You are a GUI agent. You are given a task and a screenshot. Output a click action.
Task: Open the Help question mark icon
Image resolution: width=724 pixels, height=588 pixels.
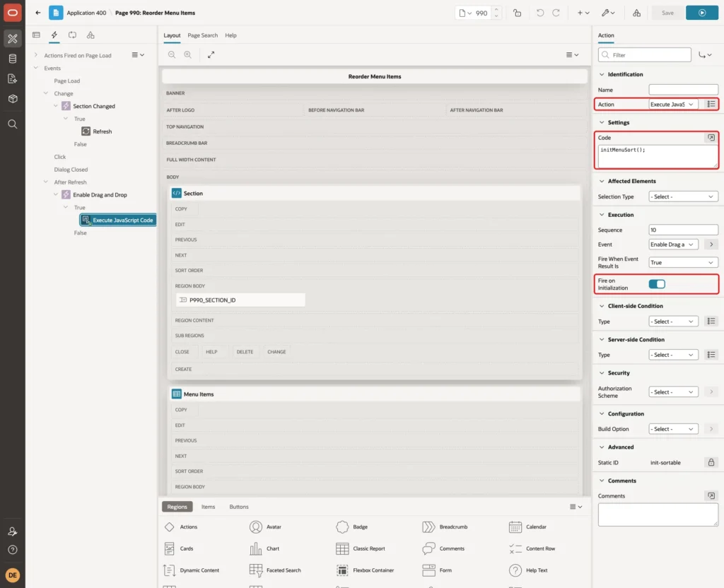[13, 550]
